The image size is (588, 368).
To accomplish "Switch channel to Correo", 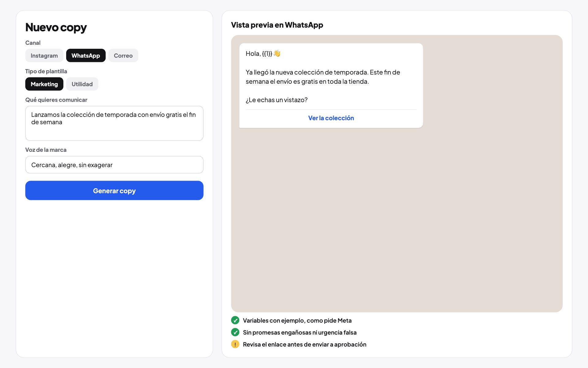I will pos(123,56).
